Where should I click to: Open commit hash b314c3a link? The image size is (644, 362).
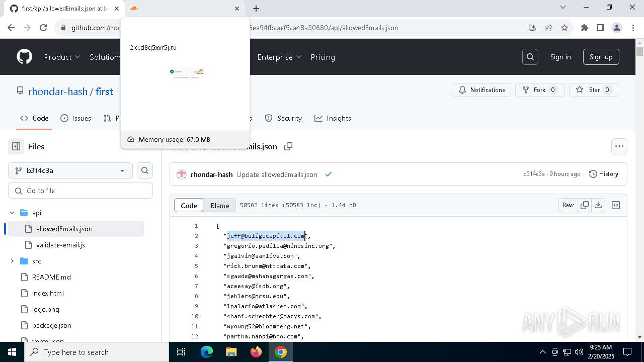point(534,174)
